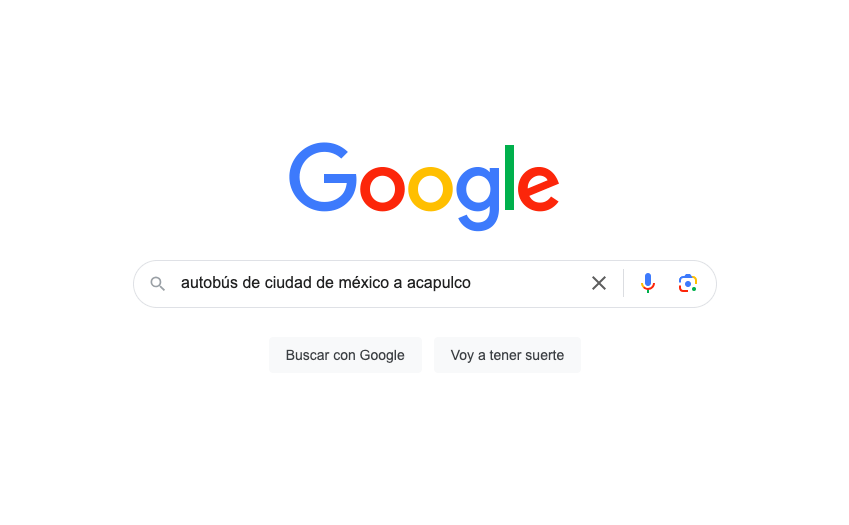The width and height of the screenshot is (849, 525).
Task: Click the yellow letter o in the logo
Action: coord(430,189)
